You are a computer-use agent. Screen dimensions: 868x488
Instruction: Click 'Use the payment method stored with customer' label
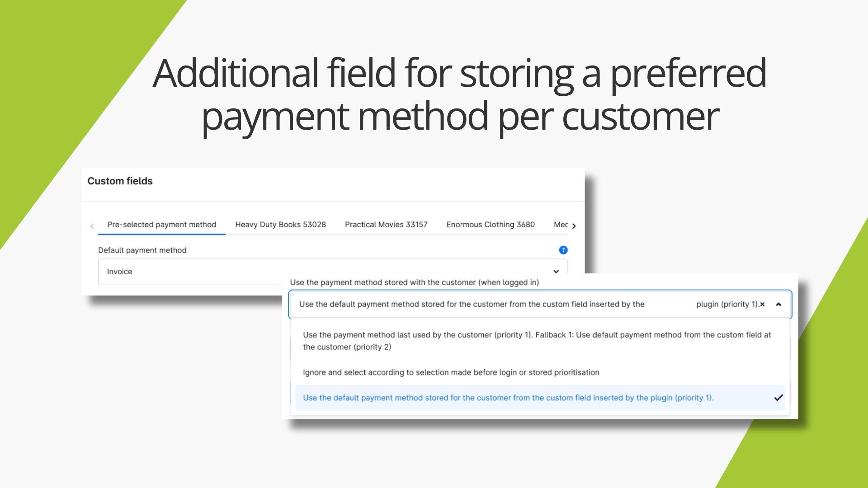(414, 282)
